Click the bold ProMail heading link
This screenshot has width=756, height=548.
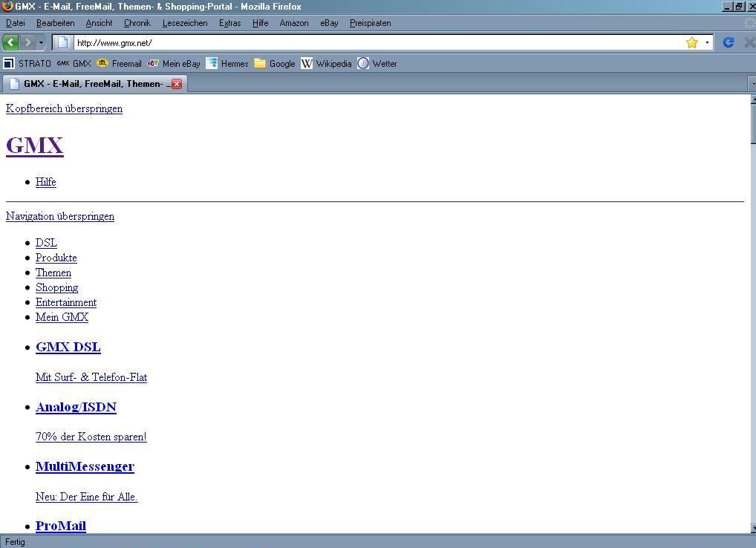pos(61,526)
